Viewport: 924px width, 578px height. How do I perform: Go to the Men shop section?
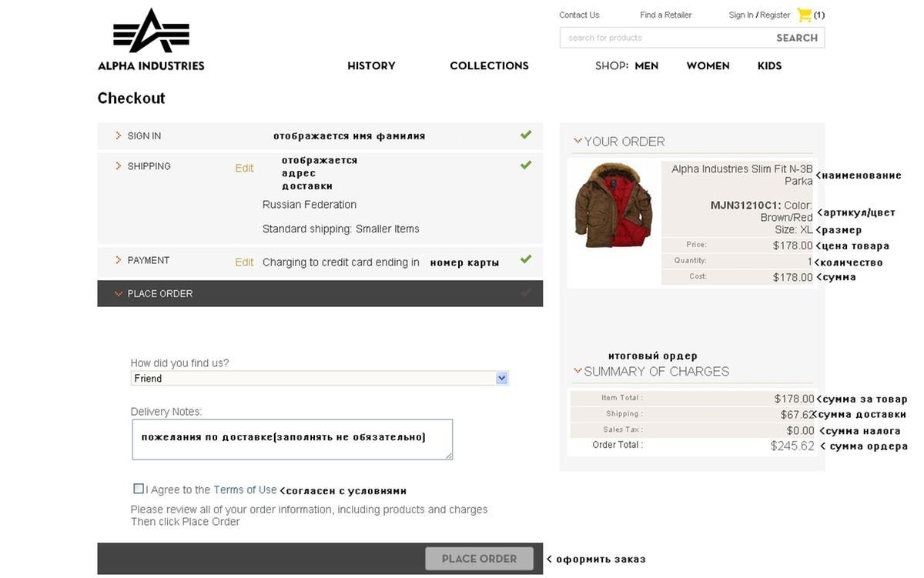[646, 66]
